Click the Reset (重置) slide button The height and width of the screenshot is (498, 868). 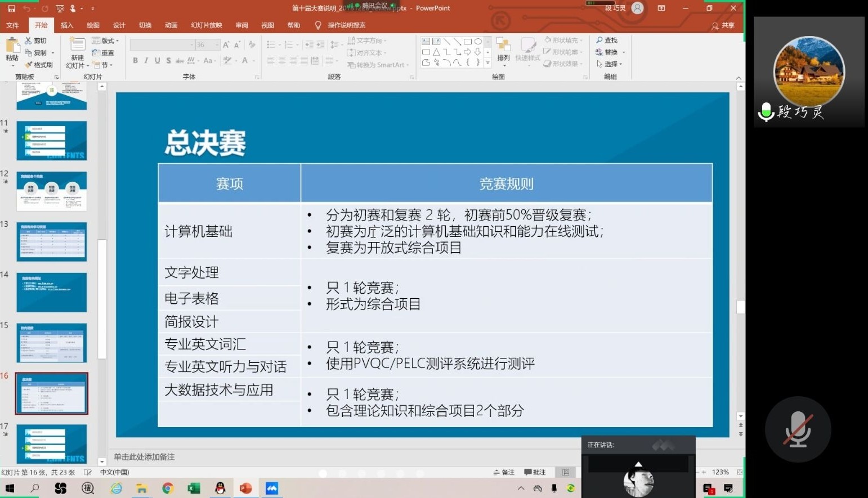pyautogui.click(x=104, y=52)
